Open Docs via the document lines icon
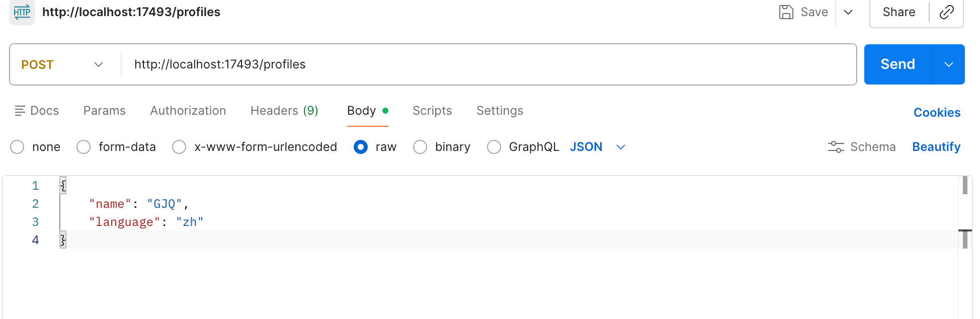Viewport: 980px width, 319px height. click(20, 111)
